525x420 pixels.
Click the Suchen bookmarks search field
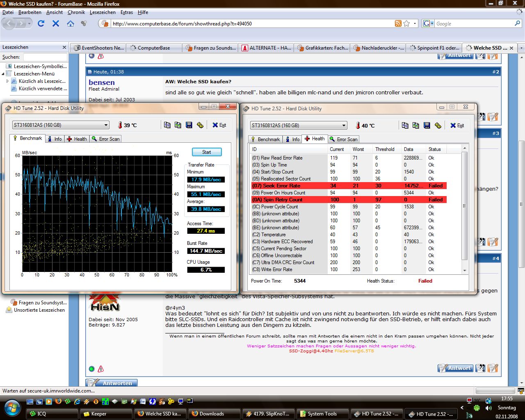(45, 57)
